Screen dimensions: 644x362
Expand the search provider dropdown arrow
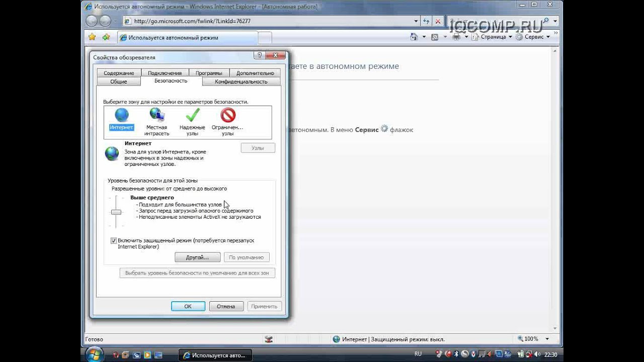click(555, 21)
